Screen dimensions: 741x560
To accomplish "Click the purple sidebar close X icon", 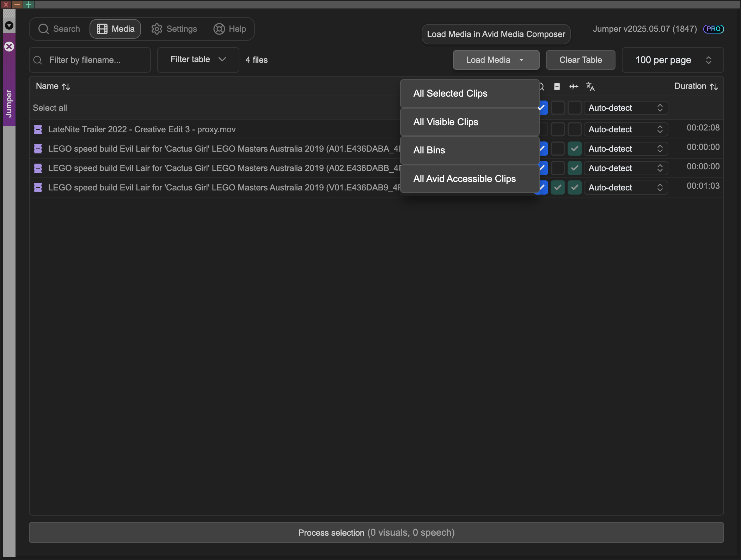I will [9, 47].
